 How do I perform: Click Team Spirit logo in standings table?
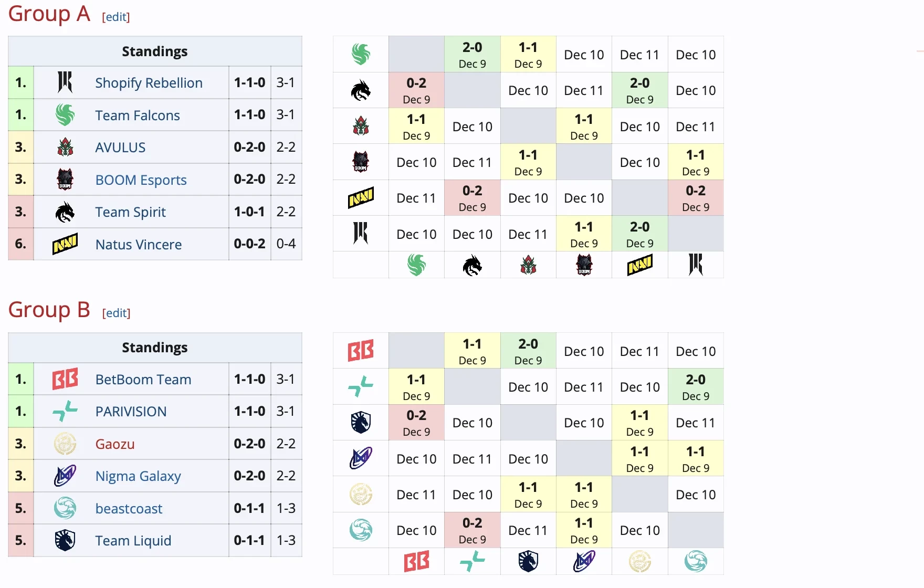tap(65, 212)
